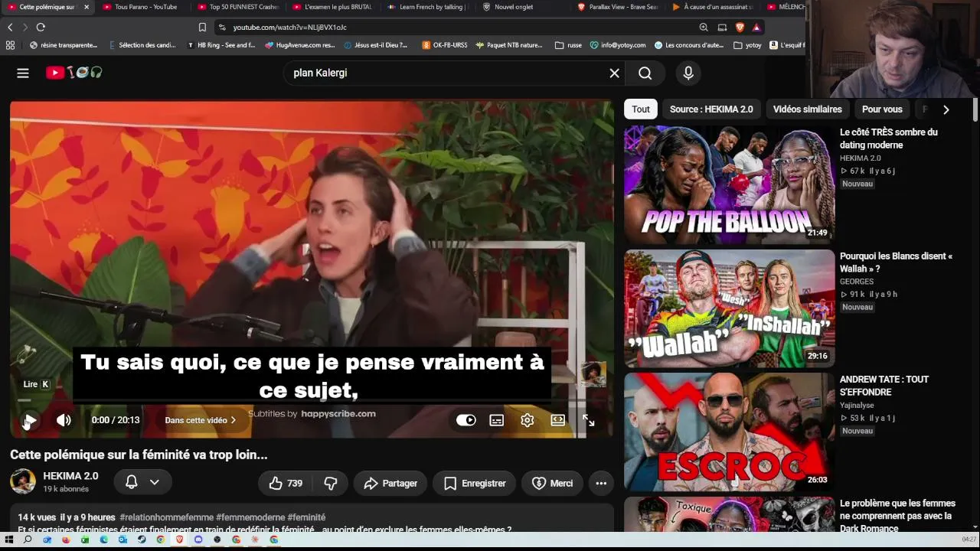This screenshot has width=980, height=551.
Task: Open Firefox from the taskbar
Action: coord(66,540)
